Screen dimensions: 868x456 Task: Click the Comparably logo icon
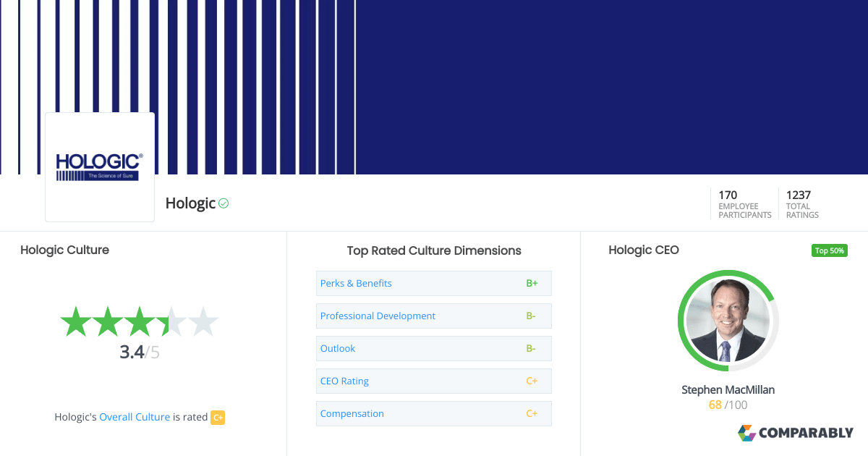(x=746, y=433)
